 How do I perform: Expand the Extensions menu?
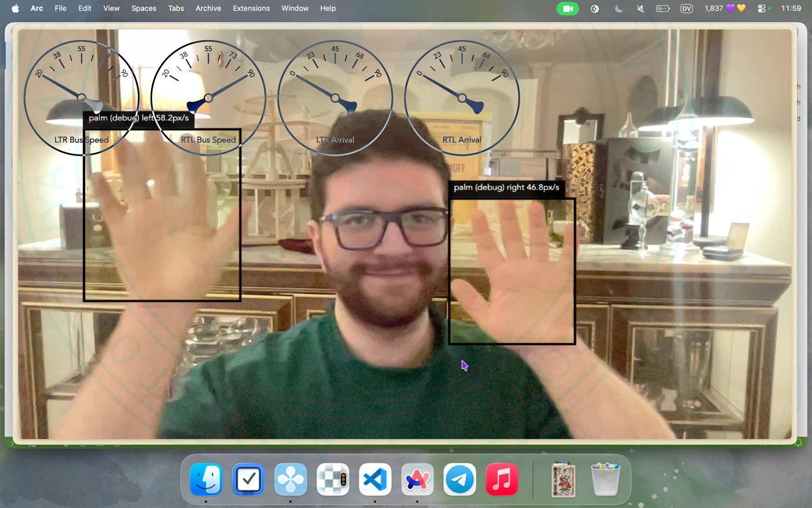(x=251, y=9)
